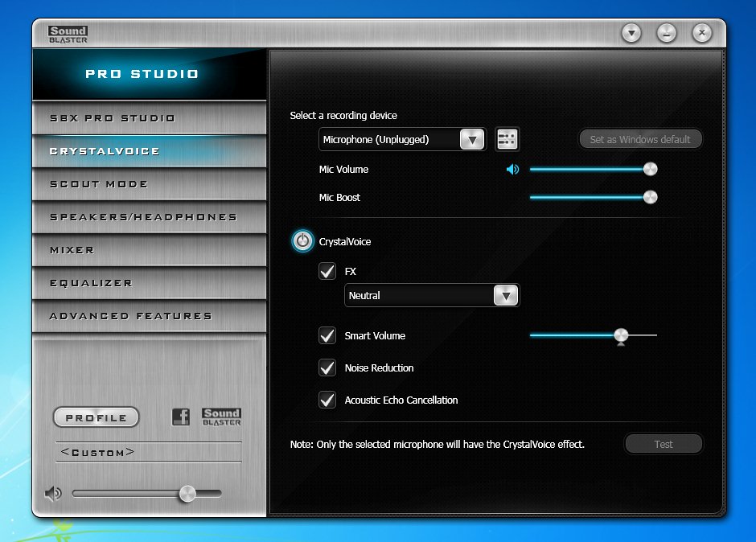
Task: Click the Smart Volume slider handle
Action: coord(621,335)
